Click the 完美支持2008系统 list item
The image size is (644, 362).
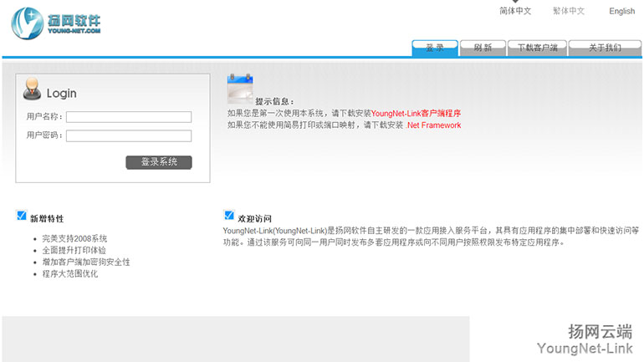coord(74,238)
